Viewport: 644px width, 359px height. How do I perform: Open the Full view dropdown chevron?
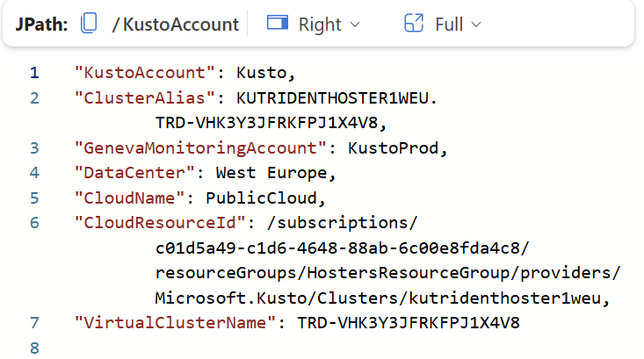click(477, 25)
